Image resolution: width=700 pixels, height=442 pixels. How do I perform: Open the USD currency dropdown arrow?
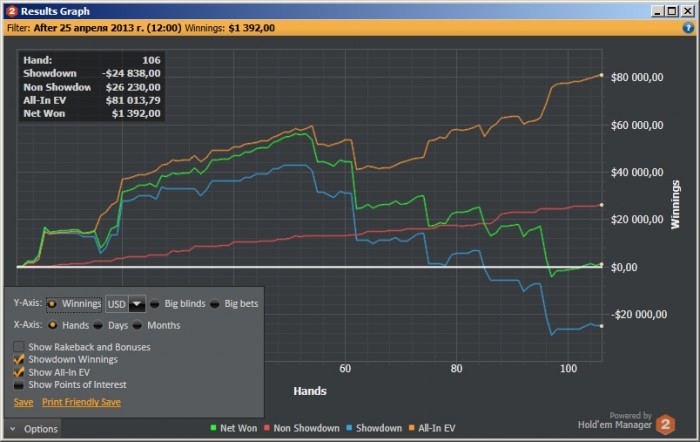137,304
